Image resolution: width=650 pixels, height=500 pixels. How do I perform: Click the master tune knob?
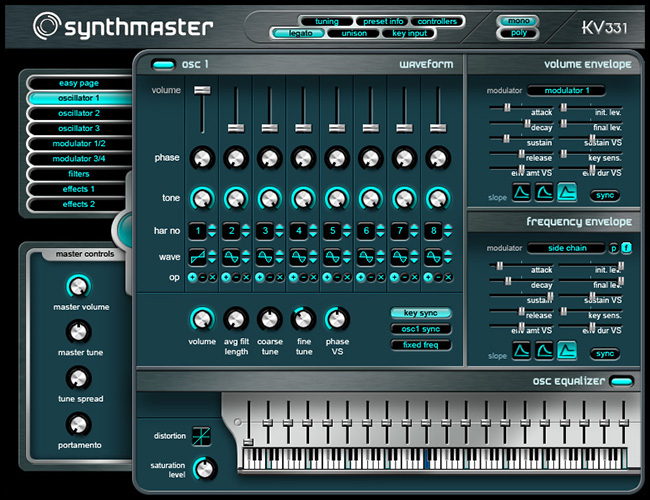pos(78,332)
